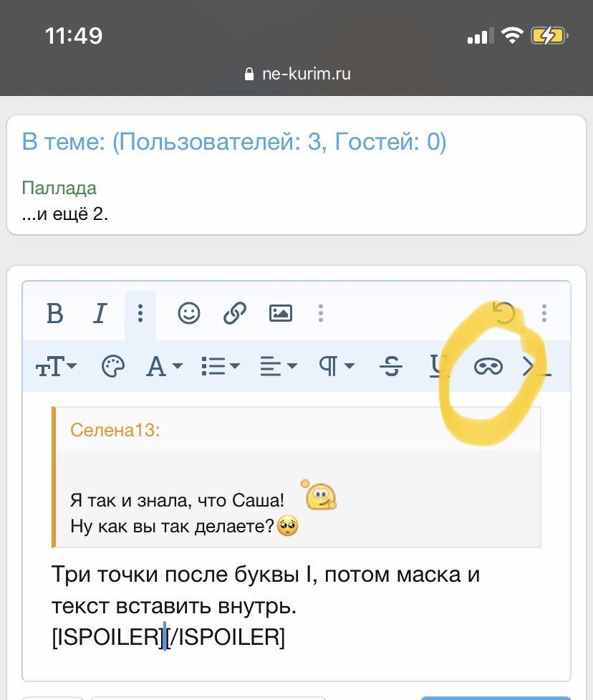Open the list formatting dropdown
Viewport: 593px width, 700px height.
pos(221,367)
